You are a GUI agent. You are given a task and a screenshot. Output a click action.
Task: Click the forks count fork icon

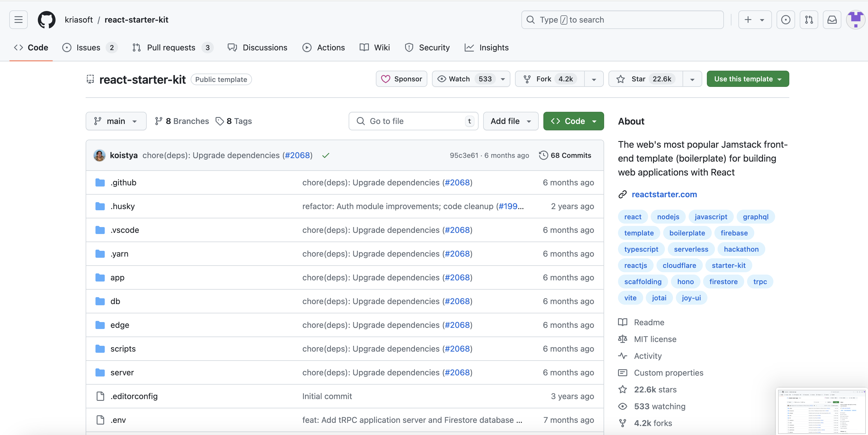point(622,423)
